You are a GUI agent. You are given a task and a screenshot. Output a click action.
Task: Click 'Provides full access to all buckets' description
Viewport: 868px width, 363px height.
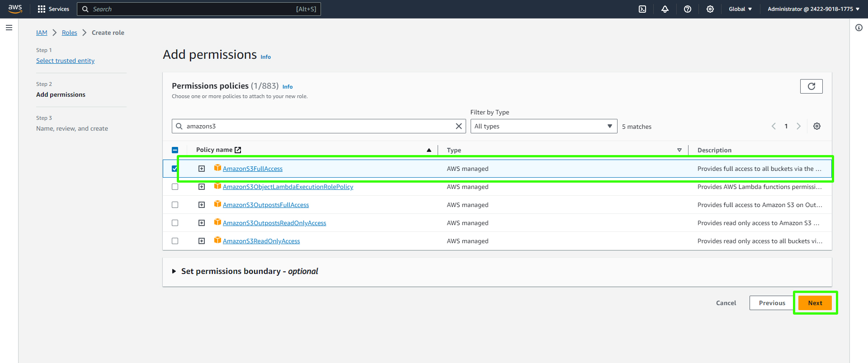pyautogui.click(x=759, y=169)
